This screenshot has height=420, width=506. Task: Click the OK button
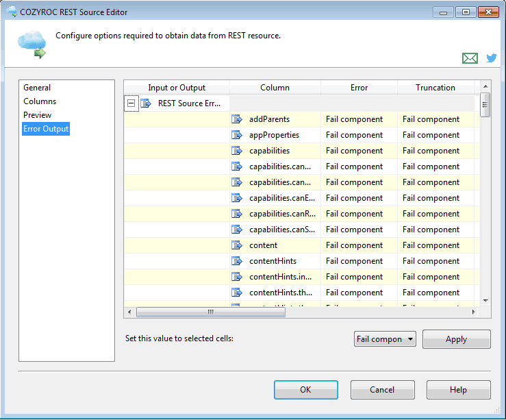coord(305,390)
